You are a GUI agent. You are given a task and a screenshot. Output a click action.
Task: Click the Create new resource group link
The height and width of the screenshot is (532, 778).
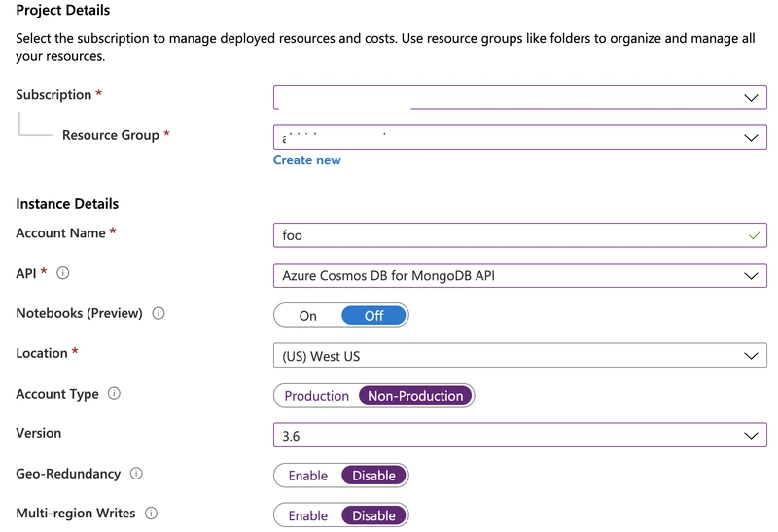click(x=307, y=160)
